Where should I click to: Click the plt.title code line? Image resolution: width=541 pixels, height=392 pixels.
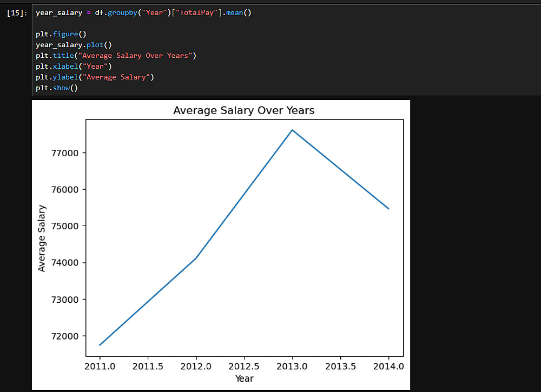coord(116,55)
